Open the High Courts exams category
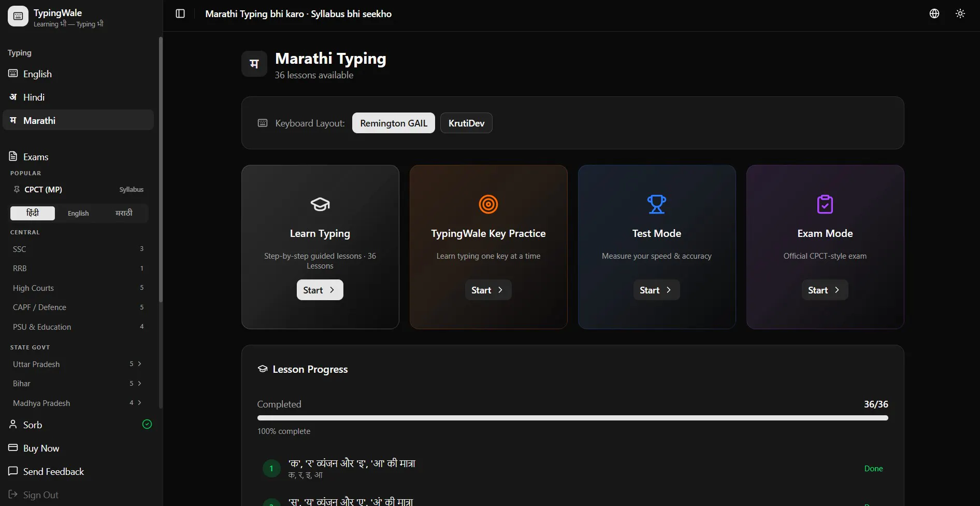The image size is (980, 506). click(78, 288)
